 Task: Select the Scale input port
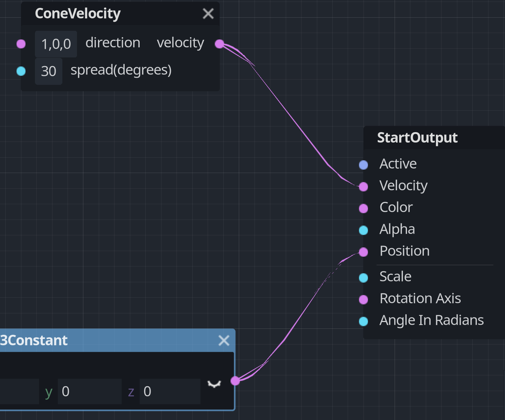(363, 277)
